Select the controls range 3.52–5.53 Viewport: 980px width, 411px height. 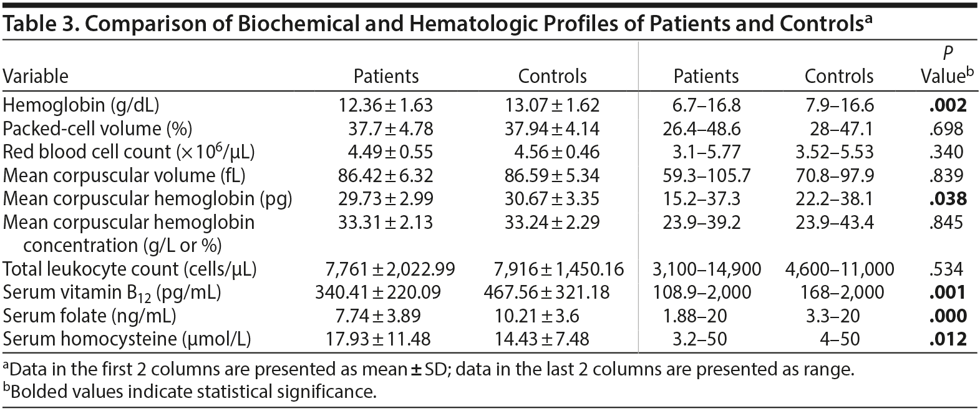click(x=839, y=152)
